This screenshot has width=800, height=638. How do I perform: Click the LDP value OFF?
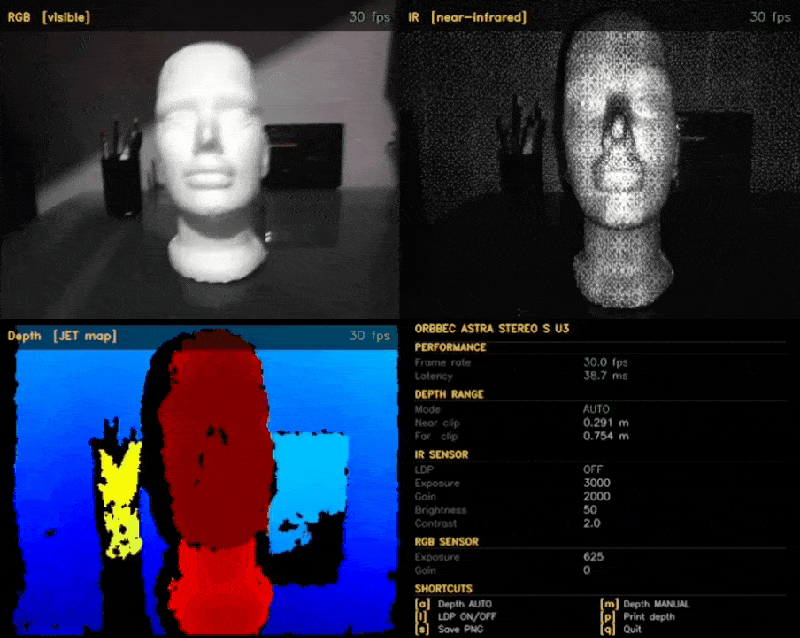point(593,470)
